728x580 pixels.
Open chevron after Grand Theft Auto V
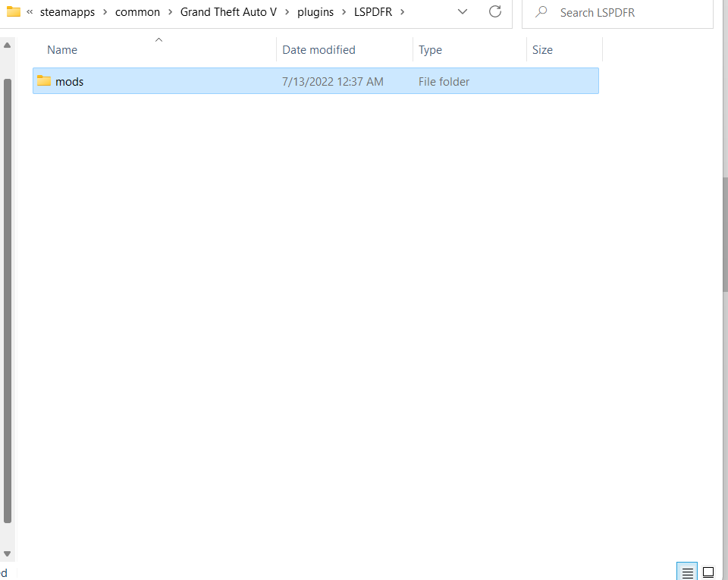pos(287,12)
